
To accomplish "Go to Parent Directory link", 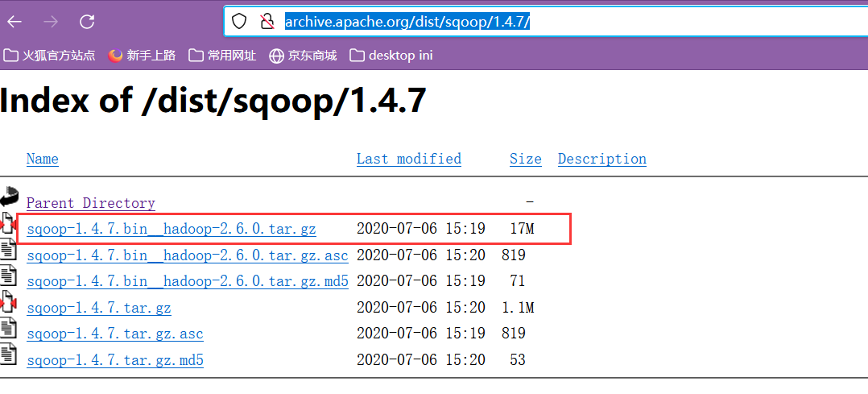I will click(91, 203).
